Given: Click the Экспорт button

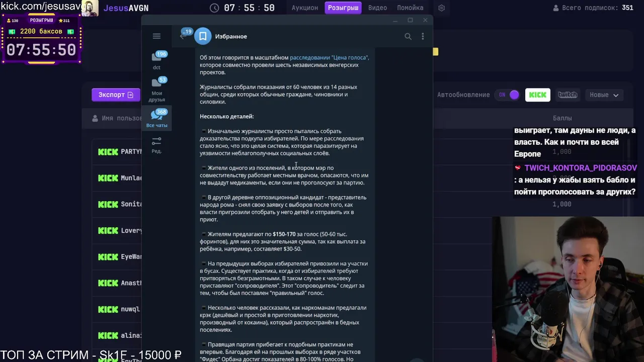Looking at the screenshot, I should click(115, 95).
